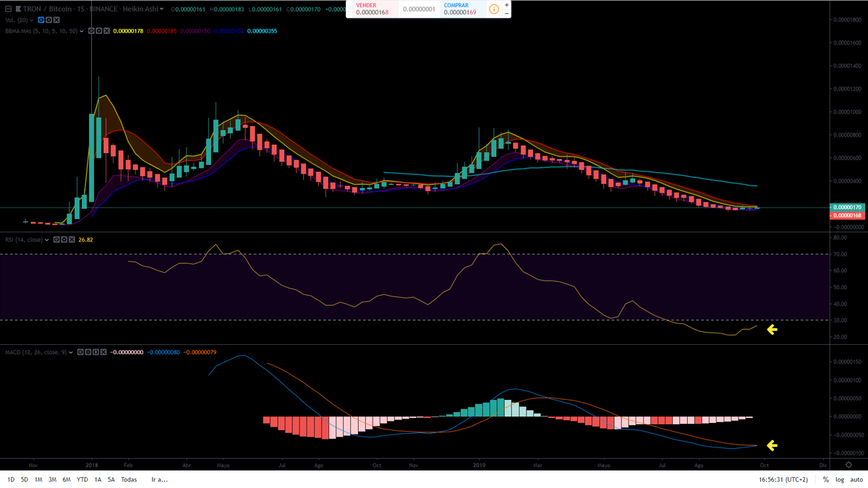
Task: Remove the RSI indicator
Action: click(x=72, y=239)
